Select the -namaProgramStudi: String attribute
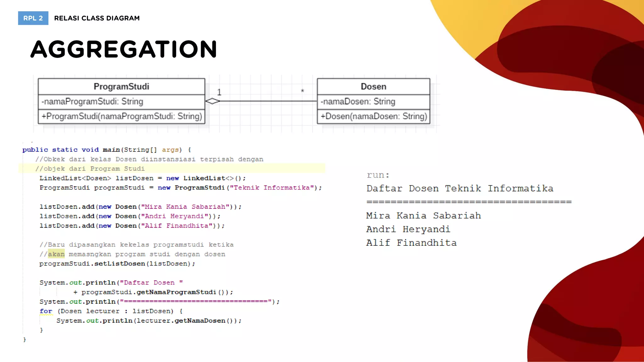Viewport: 644px width, 362px height. pyautogui.click(x=92, y=101)
